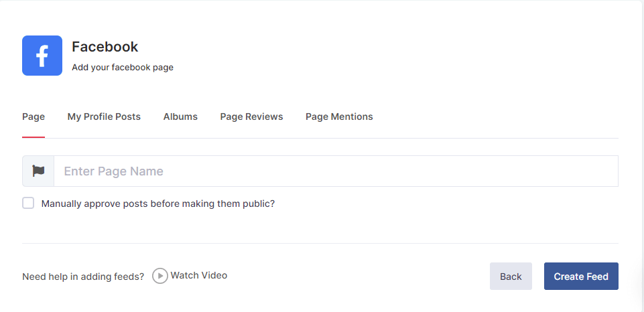This screenshot has height=312, width=644.
Task: Click the circled play icon near Watch Video
Action: (160, 276)
